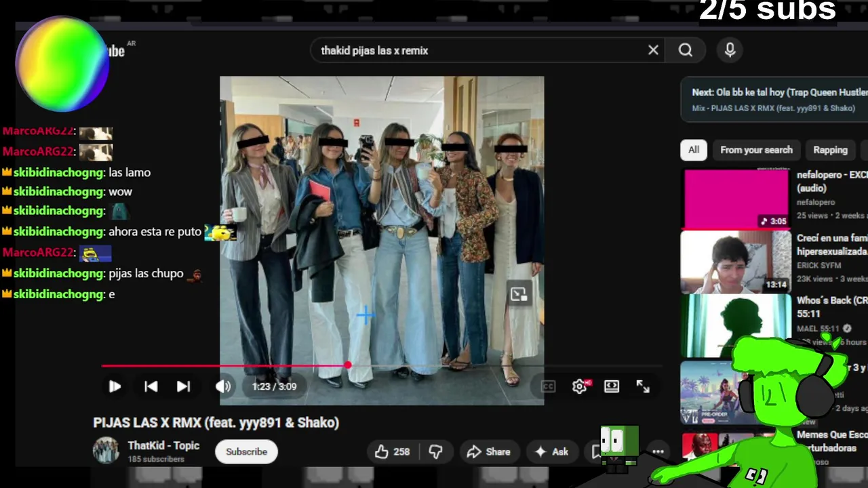Open the Ask AI button
The height and width of the screenshot is (488, 868).
pyautogui.click(x=552, y=451)
